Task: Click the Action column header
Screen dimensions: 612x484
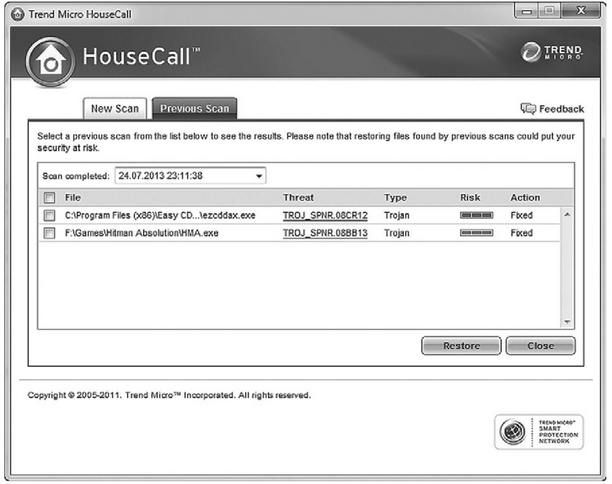Action: (525, 198)
